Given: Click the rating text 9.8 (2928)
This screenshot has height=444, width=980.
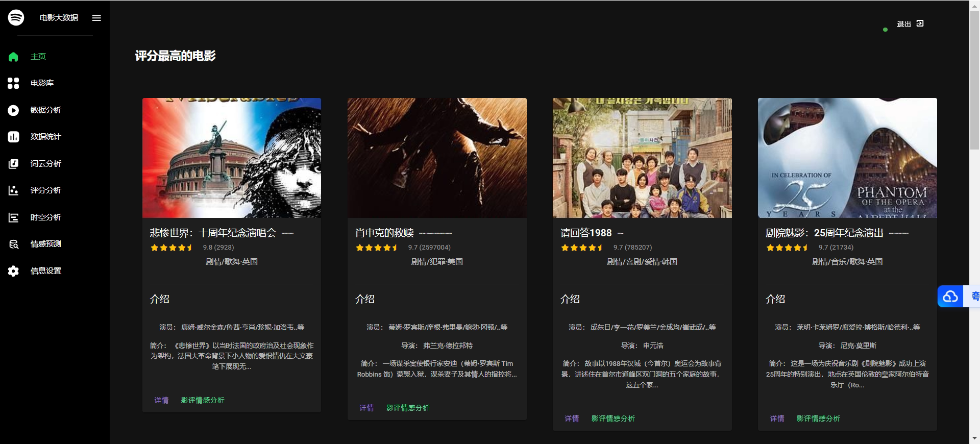Looking at the screenshot, I should tap(218, 248).
